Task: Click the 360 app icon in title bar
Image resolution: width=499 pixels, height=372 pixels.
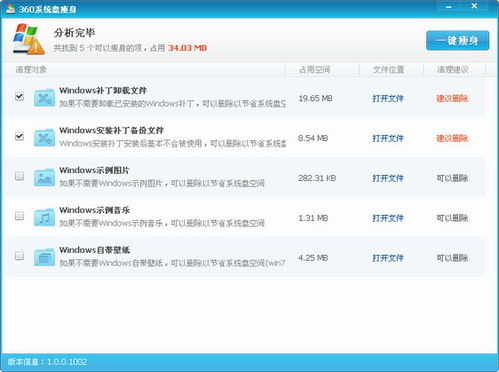Action: [10, 8]
